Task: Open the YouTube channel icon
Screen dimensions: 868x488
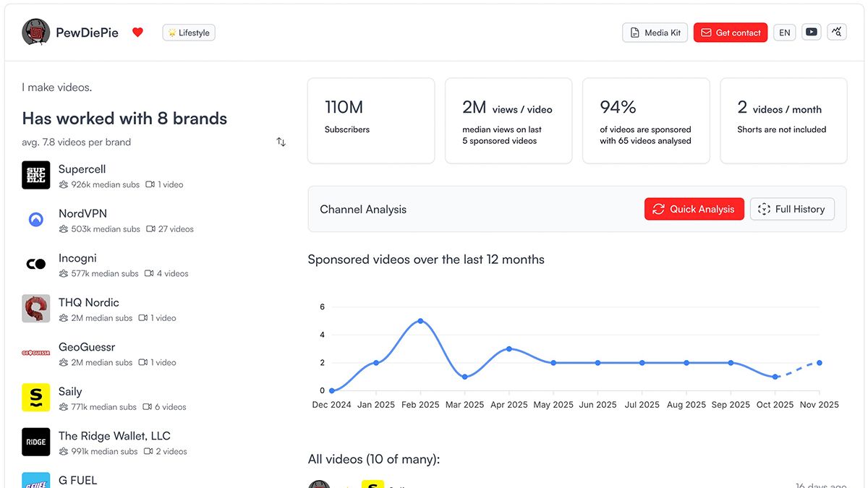Action: [812, 33]
